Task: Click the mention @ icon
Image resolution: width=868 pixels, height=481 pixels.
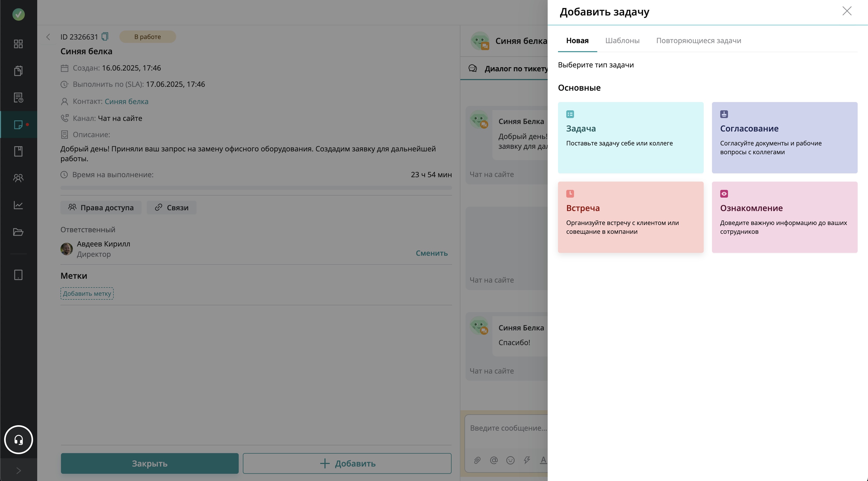Action: (494, 460)
